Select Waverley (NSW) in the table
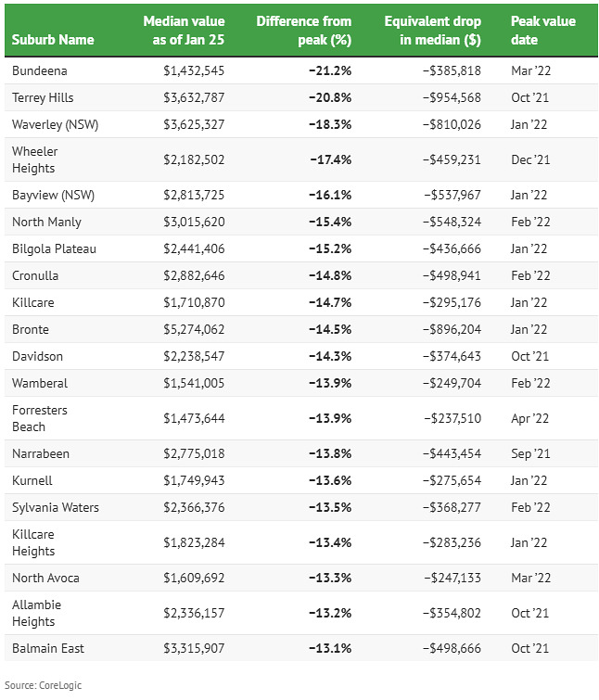Viewport: 599px width, 700px height. (x=54, y=124)
